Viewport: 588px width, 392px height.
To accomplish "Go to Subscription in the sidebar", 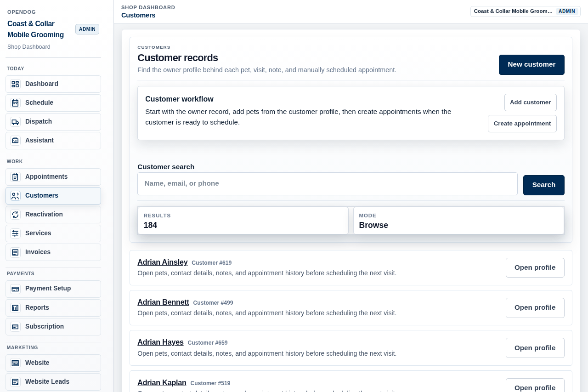I will click(x=53, y=327).
